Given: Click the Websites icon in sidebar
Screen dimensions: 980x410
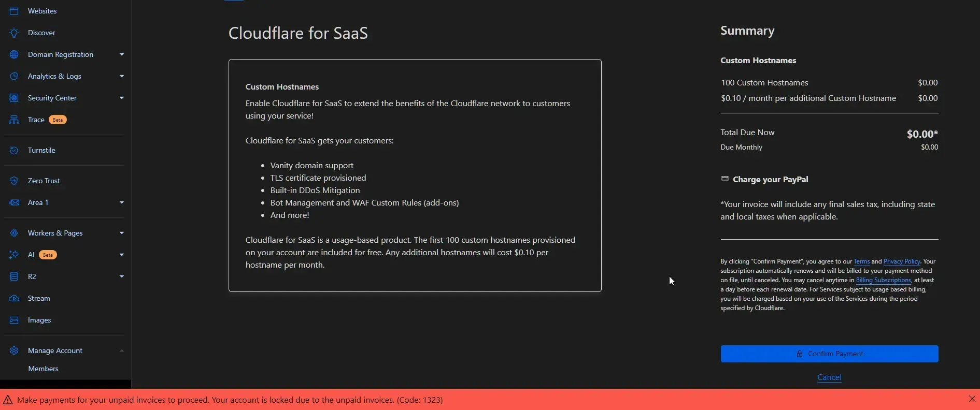Looking at the screenshot, I should coord(14,11).
